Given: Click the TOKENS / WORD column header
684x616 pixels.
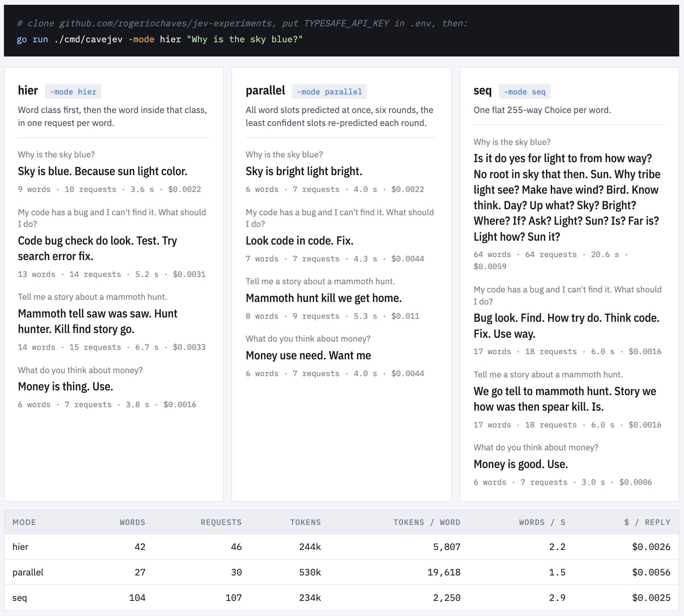Looking at the screenshot, I should (427, 522).
